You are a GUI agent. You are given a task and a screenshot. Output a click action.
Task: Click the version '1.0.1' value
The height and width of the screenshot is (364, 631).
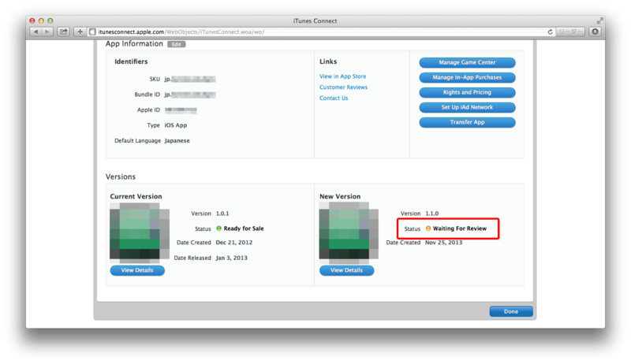222,214
